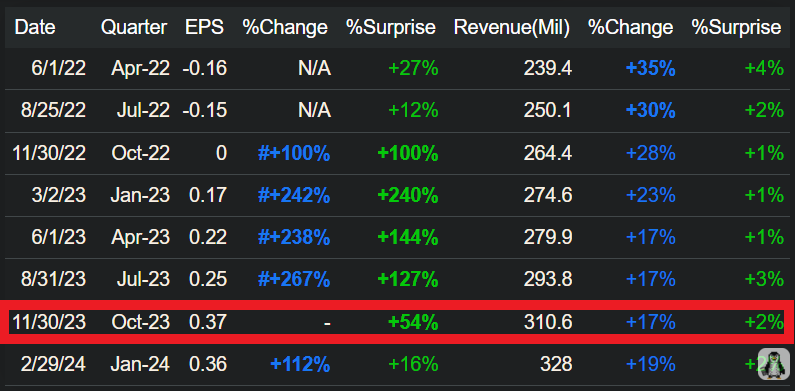
Task: Click the #+242% EPS change cell
Action: tap(294, 195)
